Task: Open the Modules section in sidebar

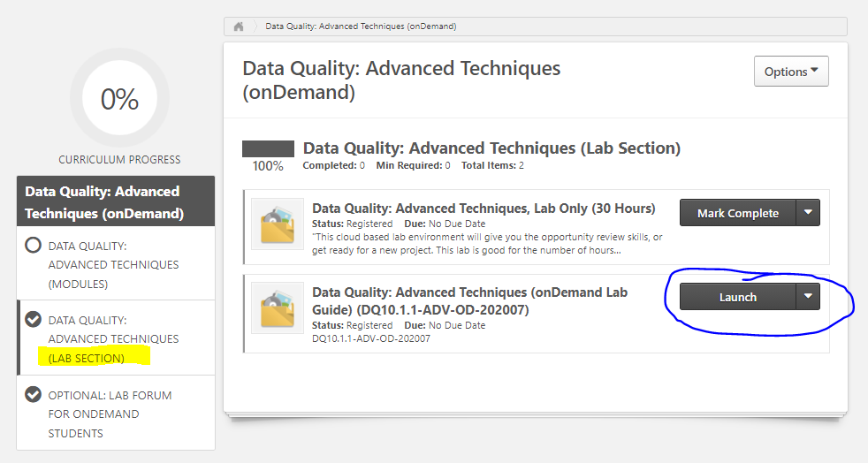Action: click(113, 264)
